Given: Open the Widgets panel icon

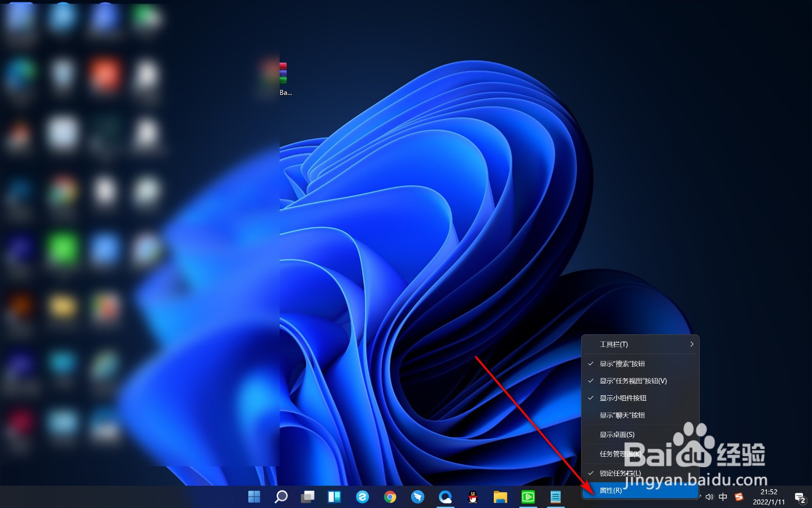Looking at the screenshot, I should tap(334, 496).
